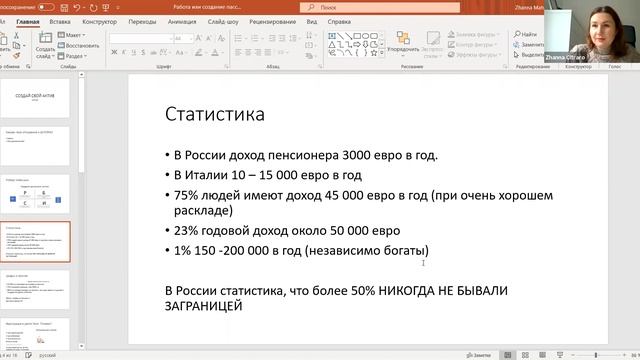The width and height of the screenshot is (640, 360).
Task: Click the bulleted list icon
Action: click(x=238, y=38)
